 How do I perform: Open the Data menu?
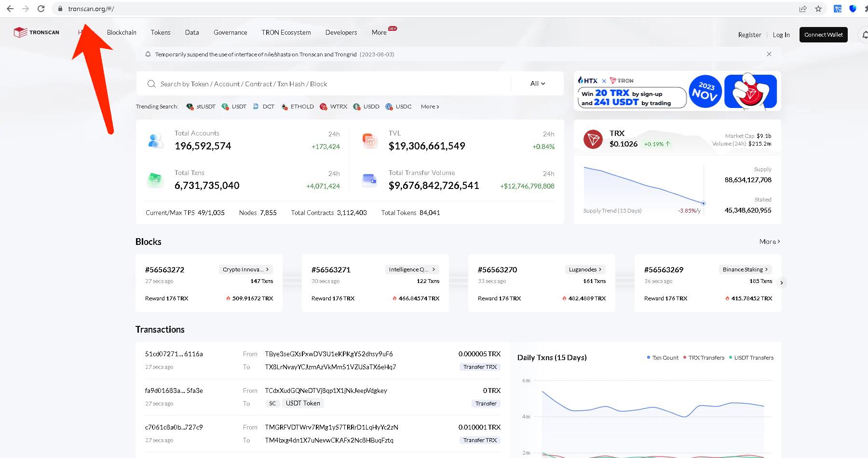point(192,32)
